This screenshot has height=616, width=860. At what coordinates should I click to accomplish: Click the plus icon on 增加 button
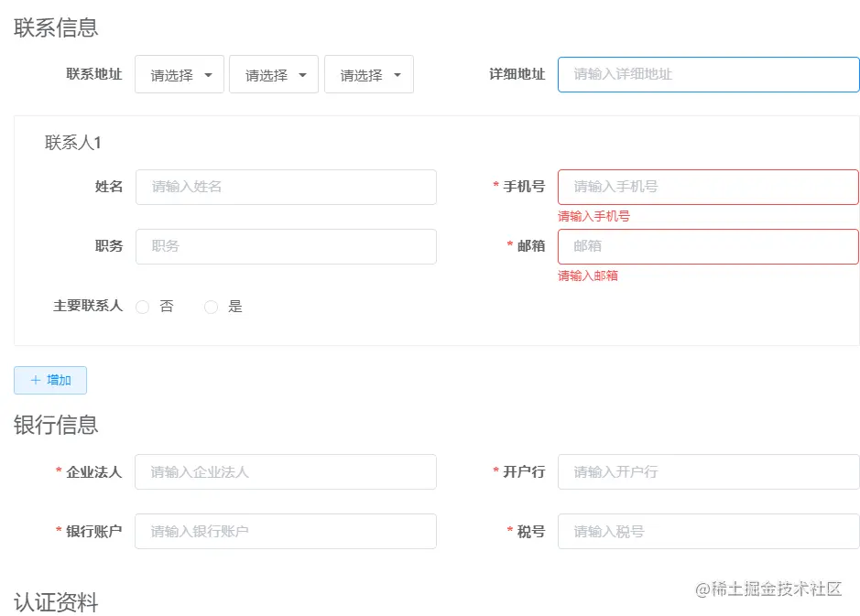[36, 380]
